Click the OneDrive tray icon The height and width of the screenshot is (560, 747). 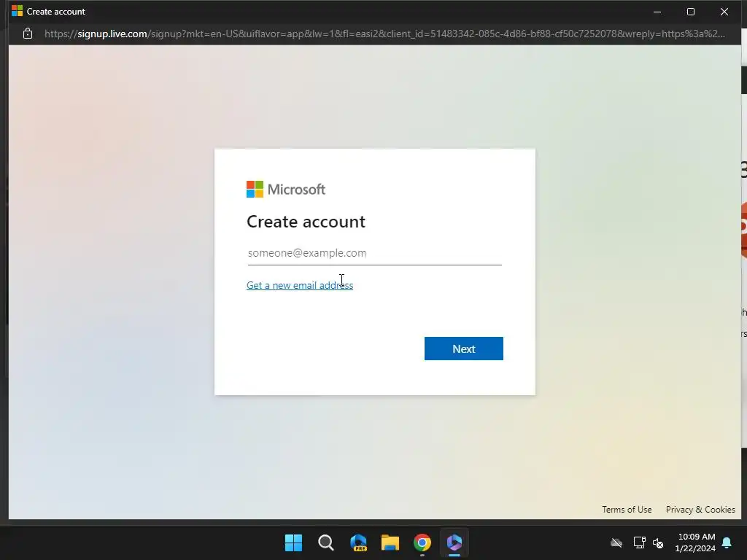[x=616, y=542]
